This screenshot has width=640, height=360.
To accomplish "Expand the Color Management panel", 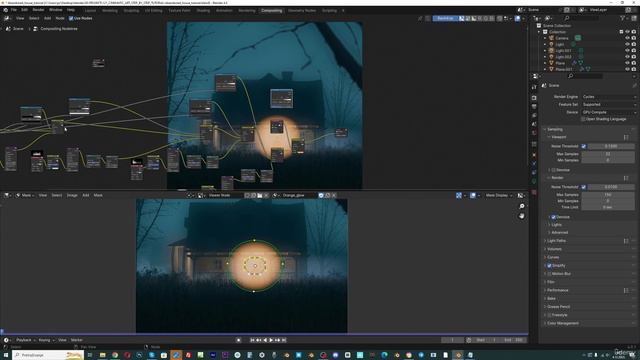I will coord(563,323).
